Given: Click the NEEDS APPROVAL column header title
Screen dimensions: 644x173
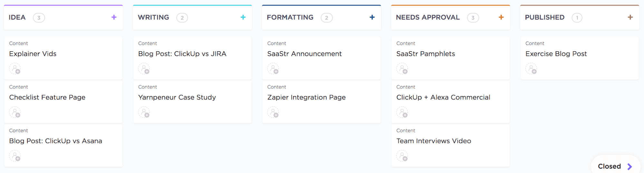Looking at the screenshot, I should click(x=428, y=17).
